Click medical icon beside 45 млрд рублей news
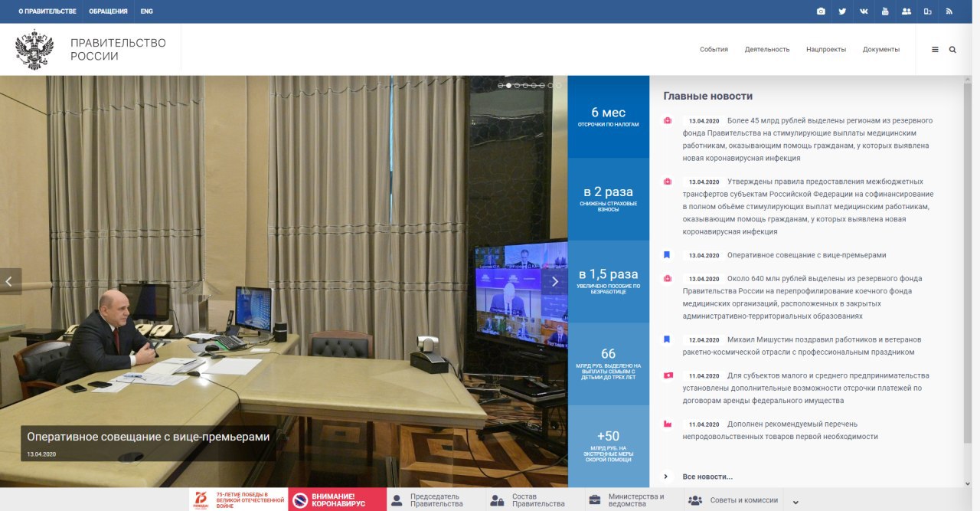Viewport: 980px width, 511px height. tap(667, 120)
